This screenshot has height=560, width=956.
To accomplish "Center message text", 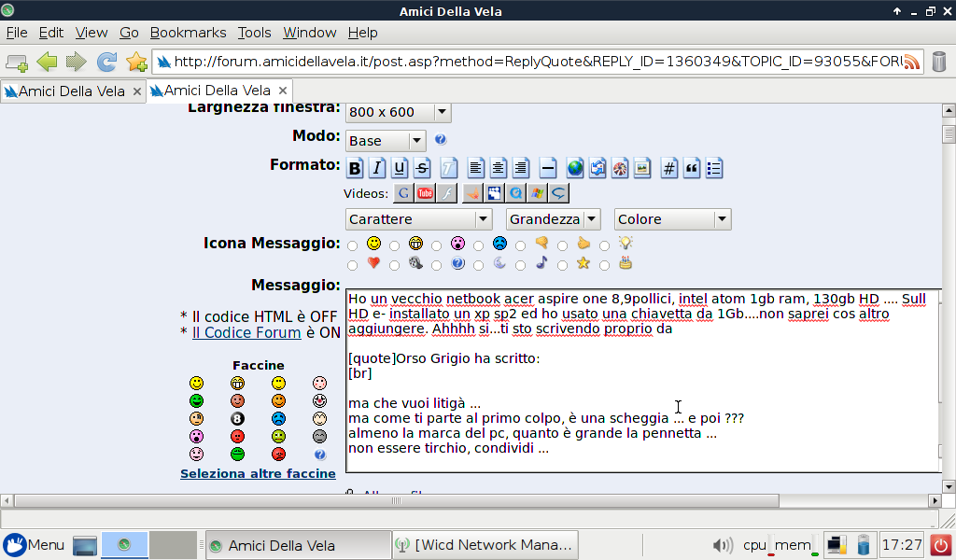I will click(x=499, y=168).
